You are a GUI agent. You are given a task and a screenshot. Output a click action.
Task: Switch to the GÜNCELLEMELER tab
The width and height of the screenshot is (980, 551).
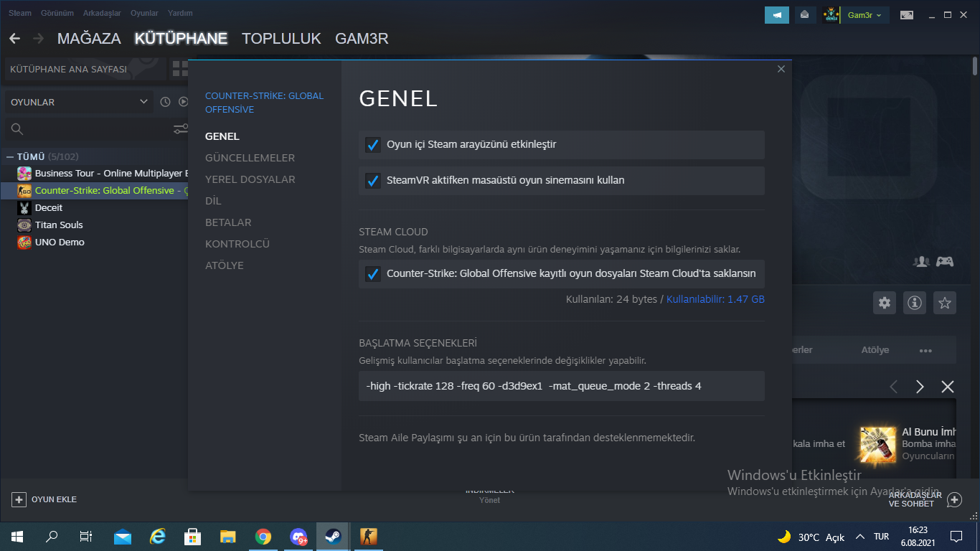(x=250, y=158)
